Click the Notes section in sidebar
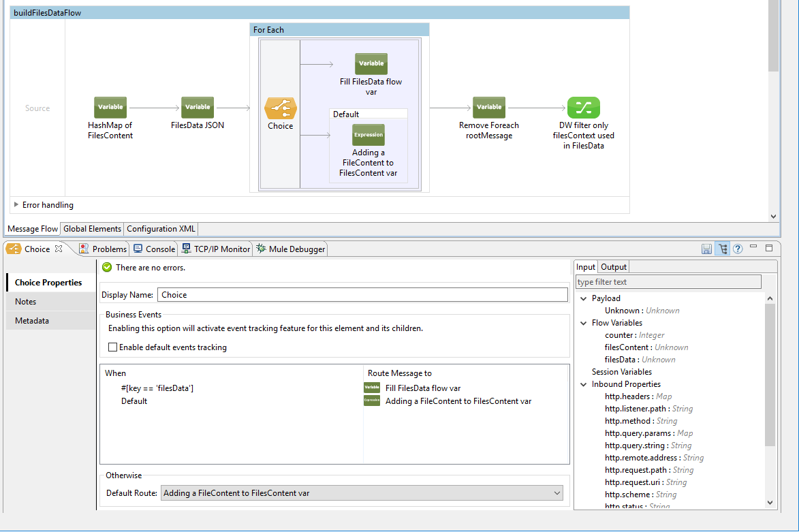Viewport: 799px width, 532px height. click(x=26, y=302)
